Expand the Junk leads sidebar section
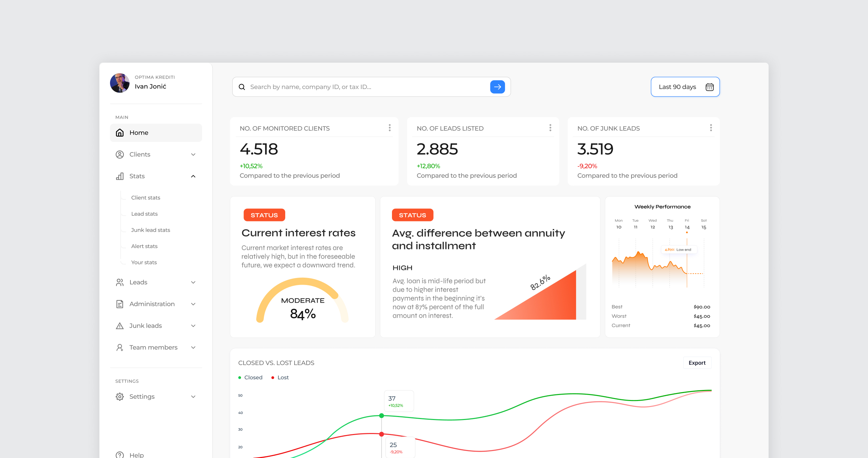 [x=193, y=326]
